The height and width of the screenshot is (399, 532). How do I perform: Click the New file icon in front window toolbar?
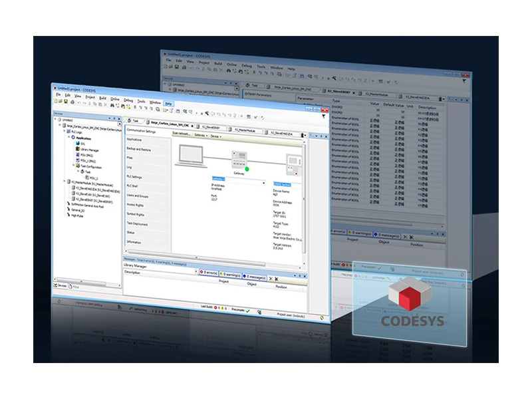[55, 101]
